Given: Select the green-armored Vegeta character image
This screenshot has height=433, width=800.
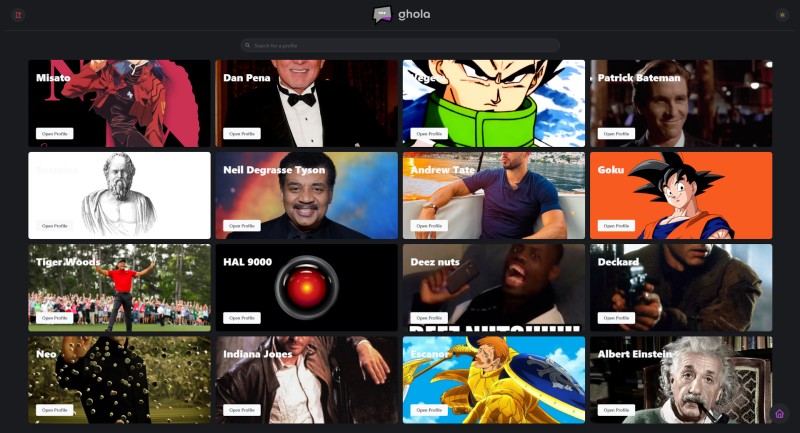Looking at the screenshot, I should 494,104.
